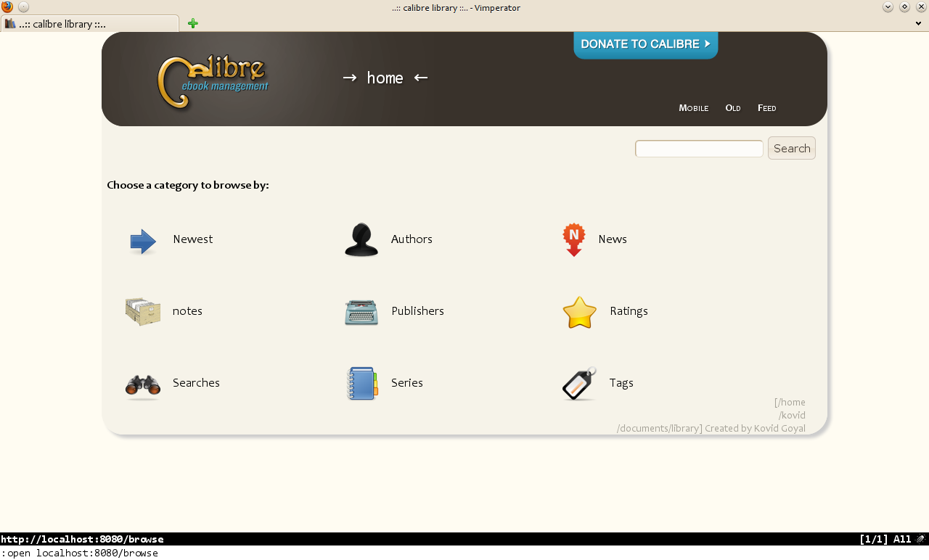The image size is (929, 560).
Task: Browse by Tags link
Action: click(621, 383)
